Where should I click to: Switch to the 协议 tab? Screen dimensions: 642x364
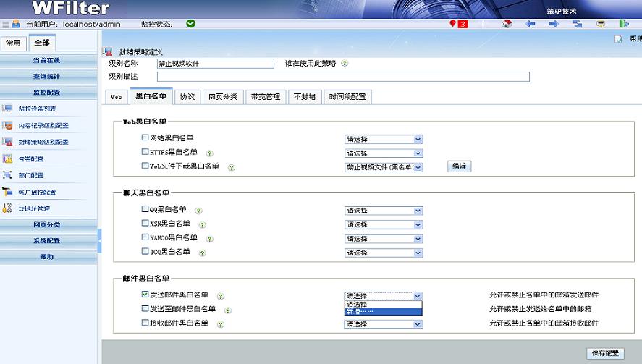[187, 97]
